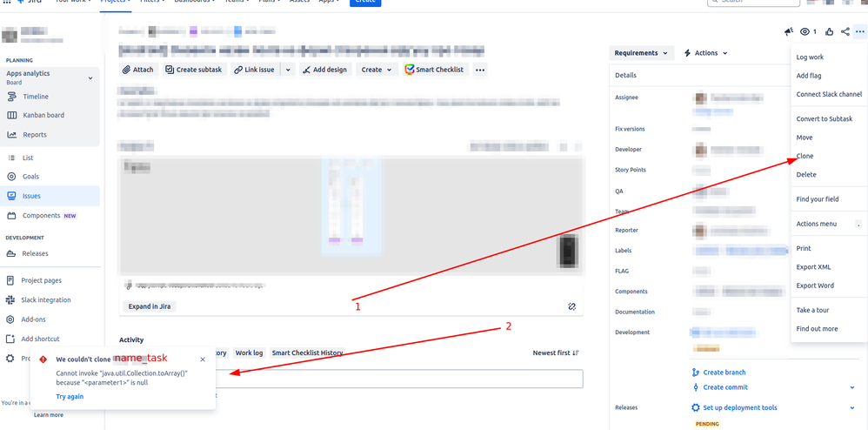Choose Export Word
868x430 pixels.
815,286
